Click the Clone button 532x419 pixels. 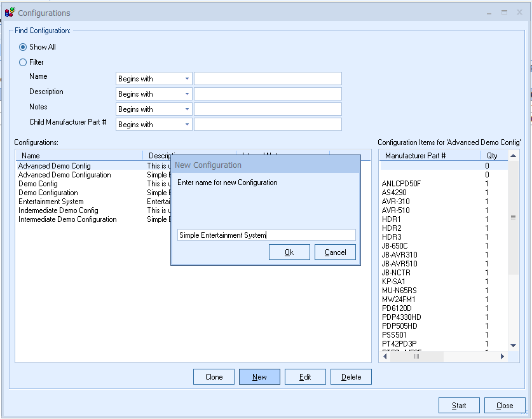click(214, 377)
